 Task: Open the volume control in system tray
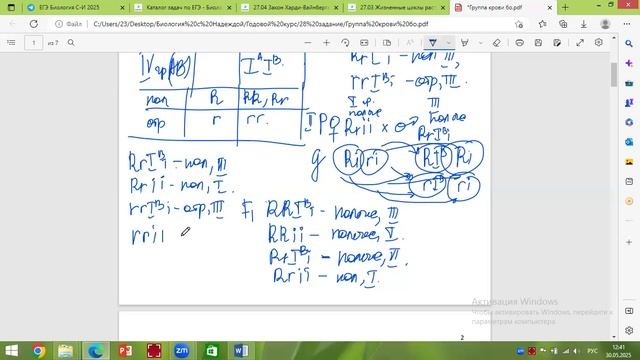[x=576, y=351]
